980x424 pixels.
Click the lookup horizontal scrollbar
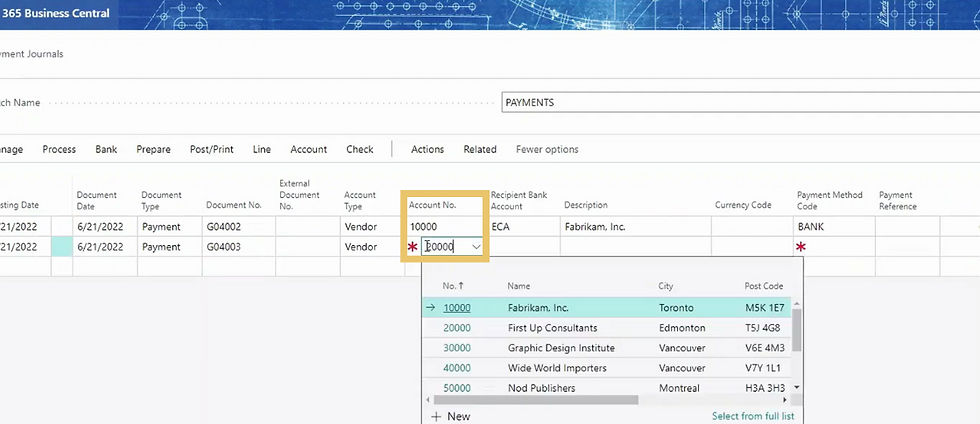coord(536,400)
